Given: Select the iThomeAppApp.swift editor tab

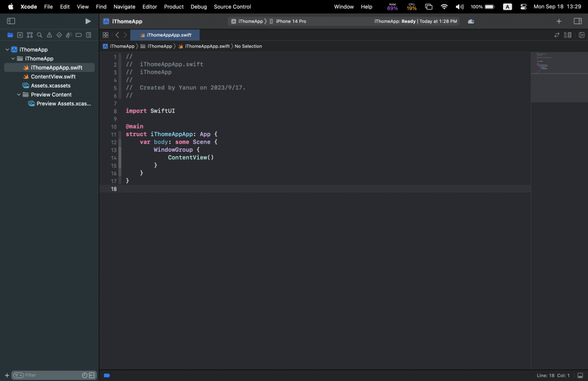Looking at the screenshot, I should point(165,35).
